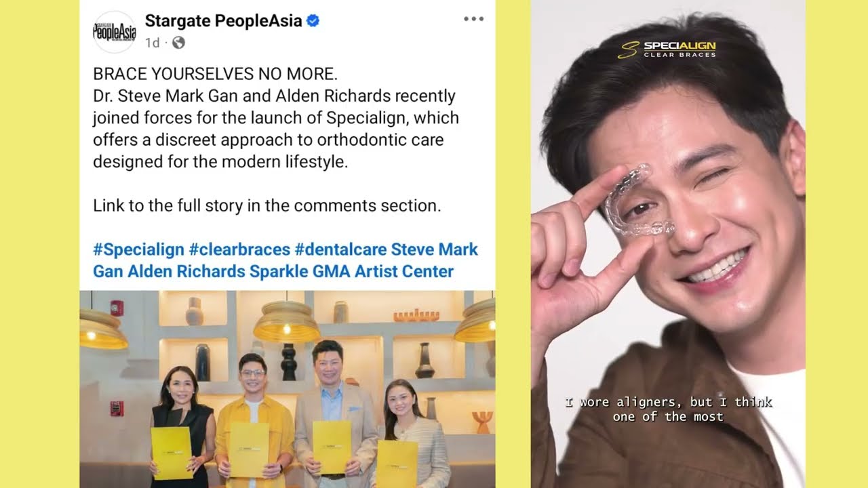This screenshot has width=868, height=488.
Task: Click the blue verified badge
Action: [x=313, y=21]
